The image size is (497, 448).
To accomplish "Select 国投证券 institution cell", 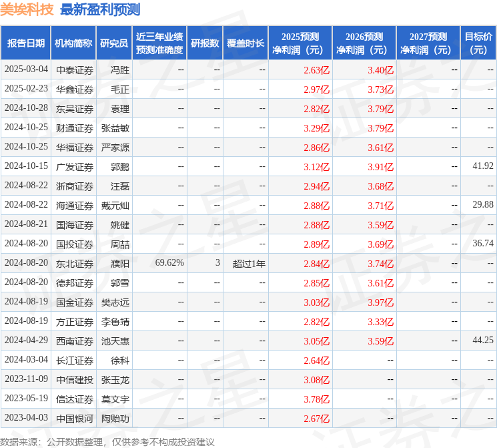I will (x=75, y=244).
